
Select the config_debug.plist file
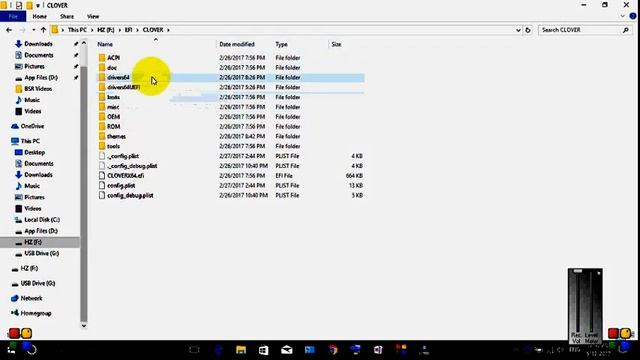tap(130, 195)
